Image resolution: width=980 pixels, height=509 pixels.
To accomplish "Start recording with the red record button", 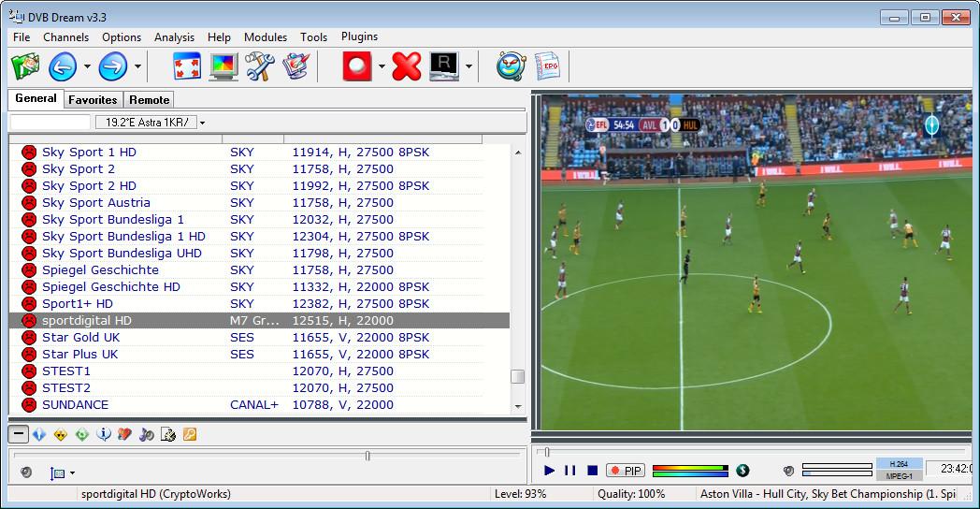I will tap(357, 66).
